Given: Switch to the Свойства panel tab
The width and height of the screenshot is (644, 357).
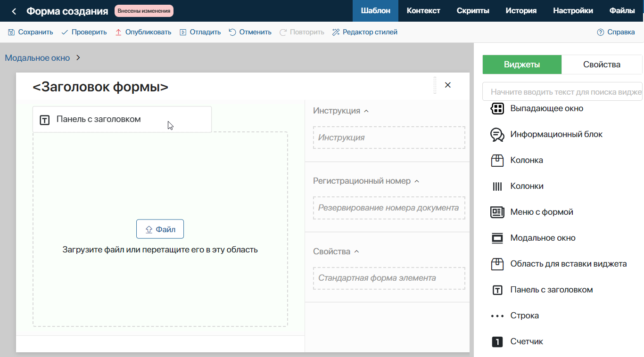Looking at the screenshot, I should [x=602, y=65].
